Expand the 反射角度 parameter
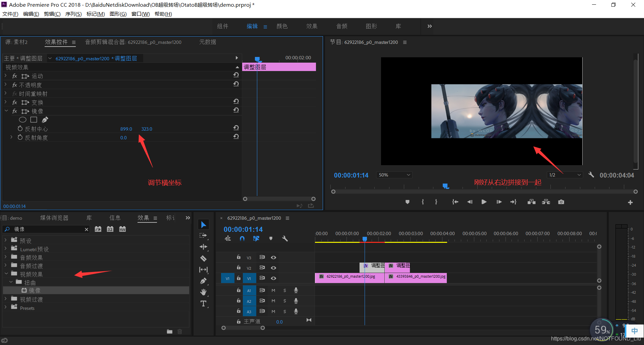644x345 pixels. click(11, 137)
